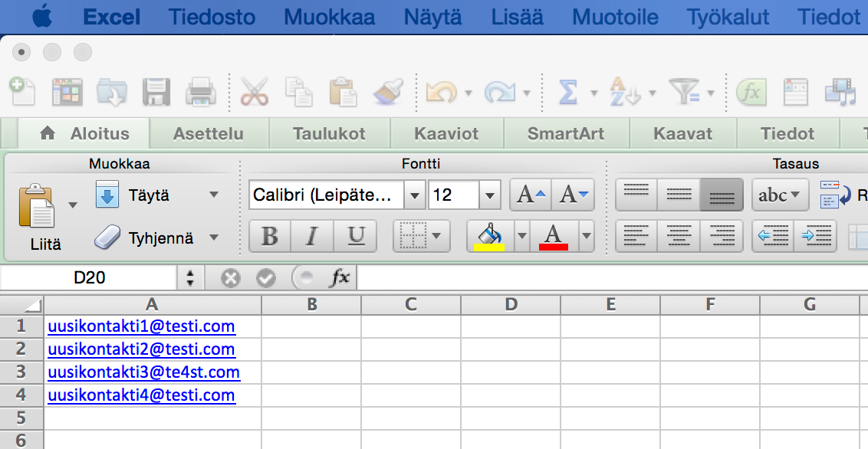The image size is (868, 449).
Task: Copy selection with the copy icon
Action: [x=299, y=92]
